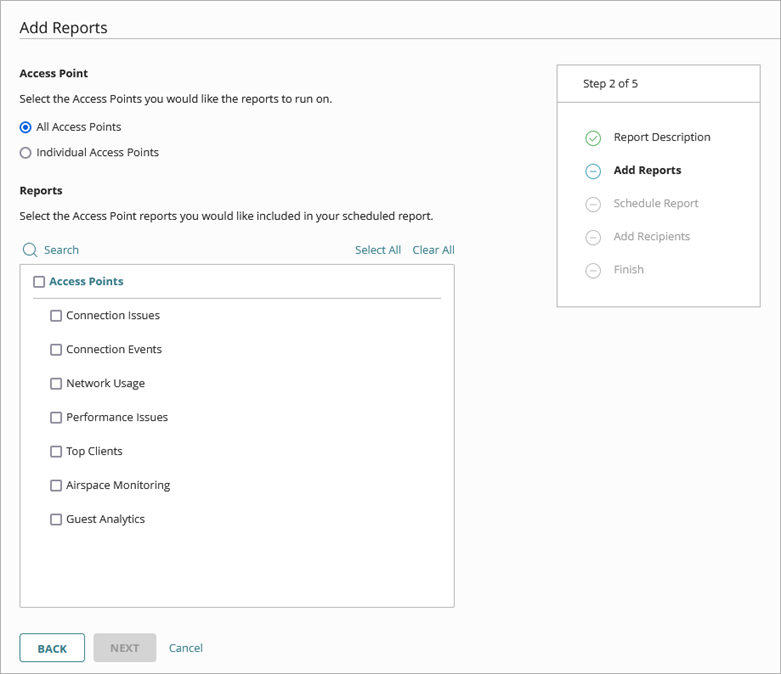Select the All Access Points radio button
Image resolution: width=781 pixels, height=674 pixels.
[x=26, y=127]
